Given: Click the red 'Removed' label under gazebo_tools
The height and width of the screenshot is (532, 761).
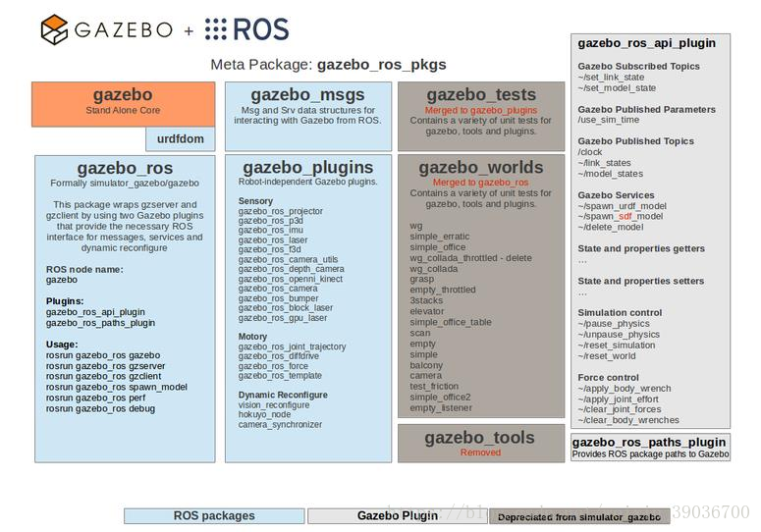Looking at the screenshot, I should tap(480, 452).
